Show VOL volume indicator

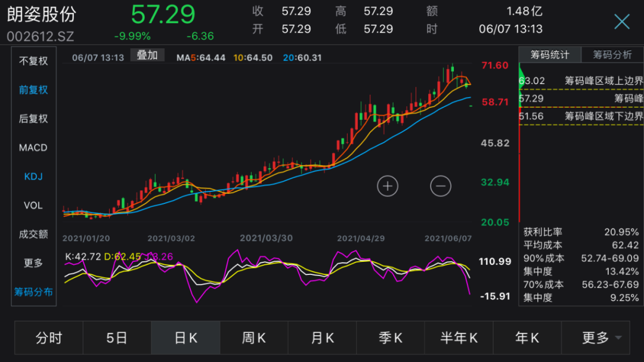(x=33, y=205)
